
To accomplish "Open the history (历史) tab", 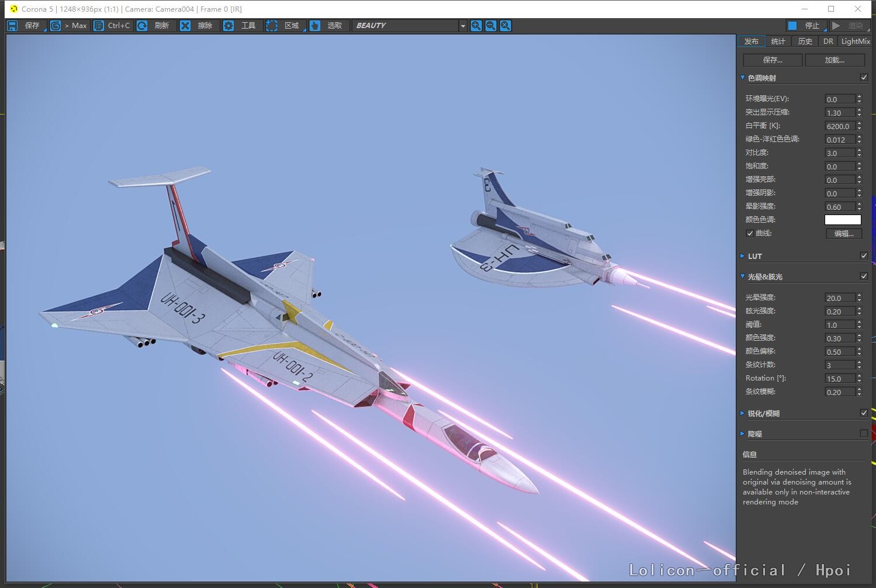I will point(805,41).
